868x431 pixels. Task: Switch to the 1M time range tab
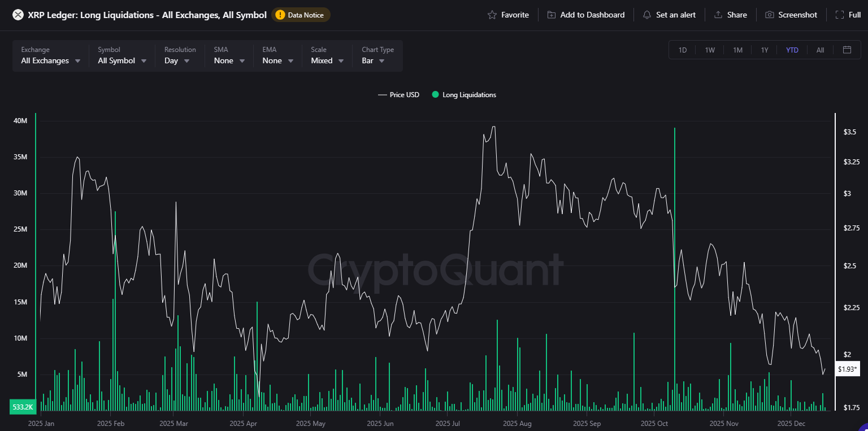click(737, 50)
